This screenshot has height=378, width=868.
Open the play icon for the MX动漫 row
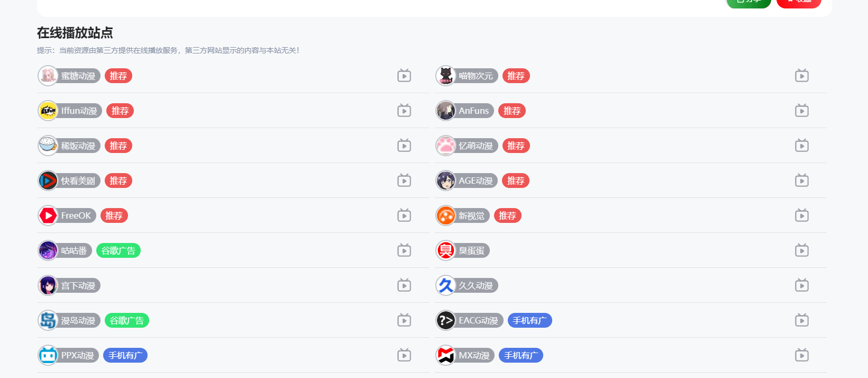[x=802, y=355]
